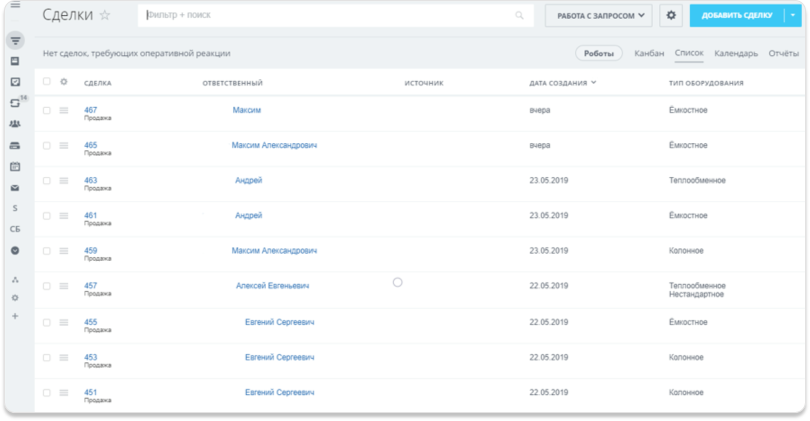Expand the Работа с запросом dropdown

598,15
